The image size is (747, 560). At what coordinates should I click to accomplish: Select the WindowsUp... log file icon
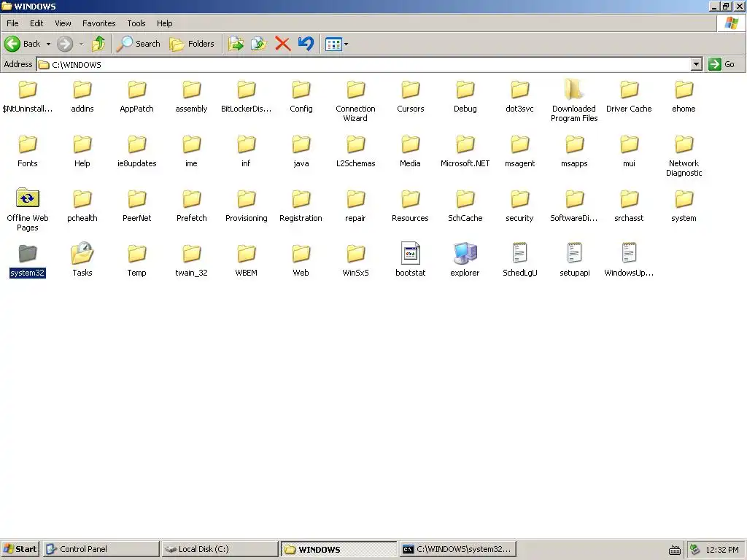point(629,253)
